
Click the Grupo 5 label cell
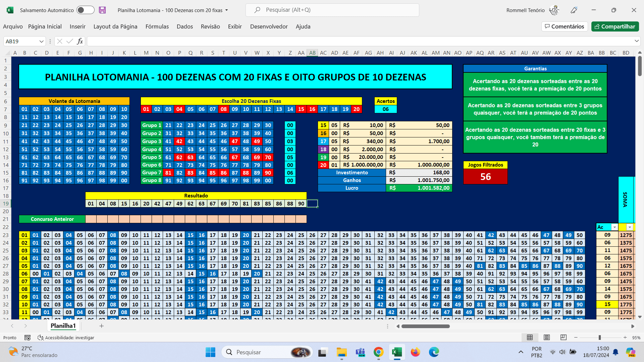152,157
